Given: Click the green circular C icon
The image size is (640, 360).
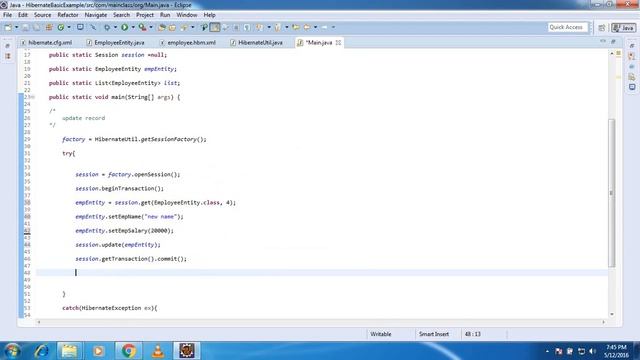Looking at the screenshot, I should coord(60,27).
